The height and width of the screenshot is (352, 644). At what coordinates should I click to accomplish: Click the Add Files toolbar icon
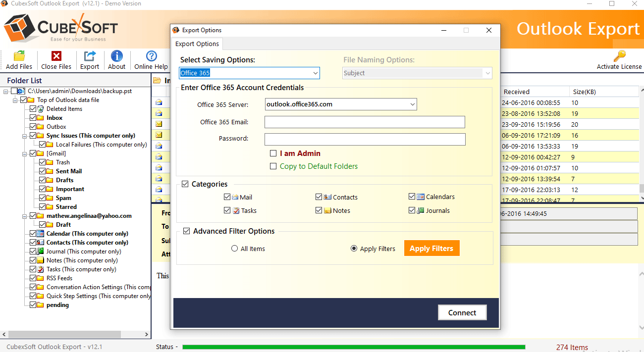[x=19, y=56]
